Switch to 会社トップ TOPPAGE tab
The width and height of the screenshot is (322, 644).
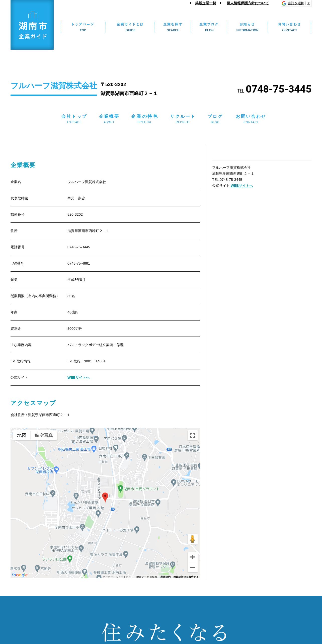pos(74,119)
